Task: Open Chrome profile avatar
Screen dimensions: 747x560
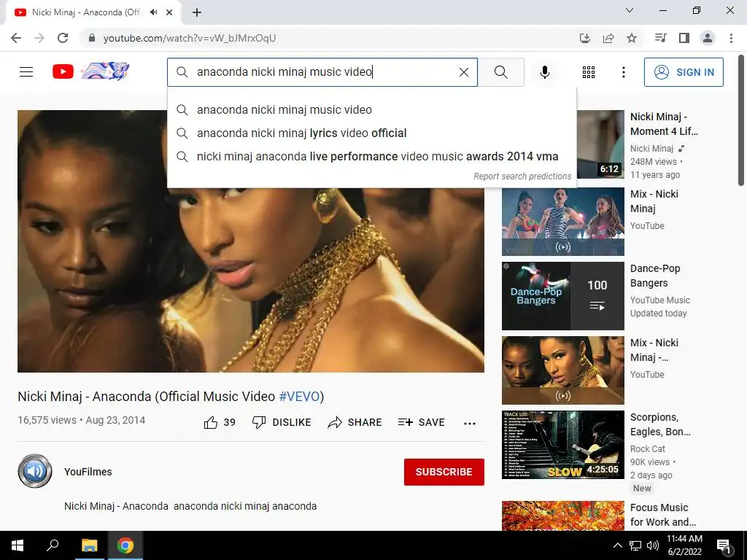Action: (x=708, y=38)
